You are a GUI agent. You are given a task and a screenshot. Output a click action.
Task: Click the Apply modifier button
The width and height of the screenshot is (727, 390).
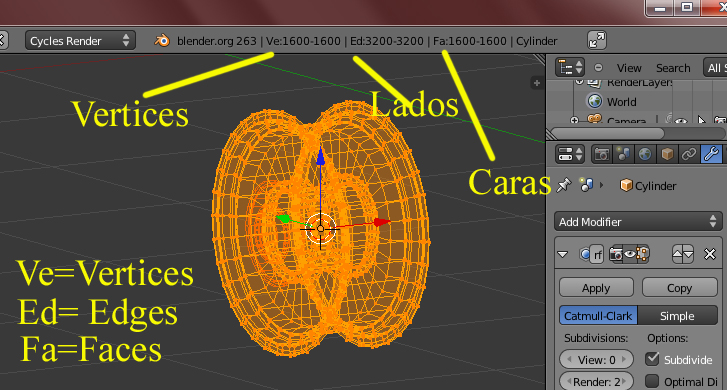coord(596,288)
